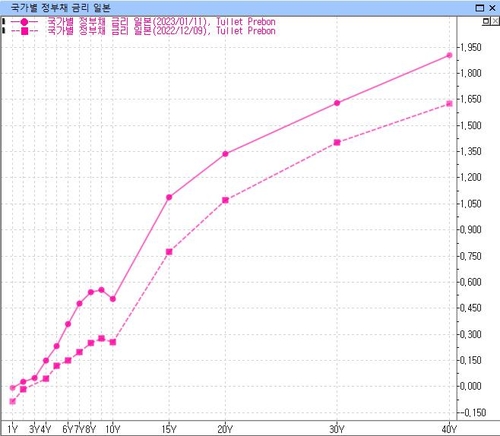Close the chart window from title bar
This screenshot has width=500, height=436.
pos(492,8)
